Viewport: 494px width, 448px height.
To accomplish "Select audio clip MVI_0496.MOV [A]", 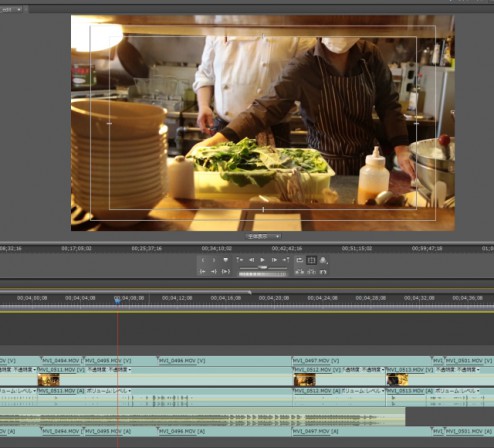I will 225,431.
